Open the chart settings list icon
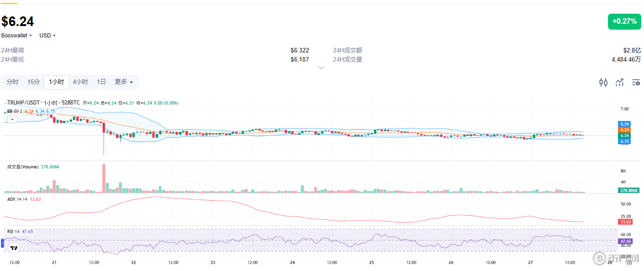The width and height of the screenshot is (644, 271). (636, 83)
